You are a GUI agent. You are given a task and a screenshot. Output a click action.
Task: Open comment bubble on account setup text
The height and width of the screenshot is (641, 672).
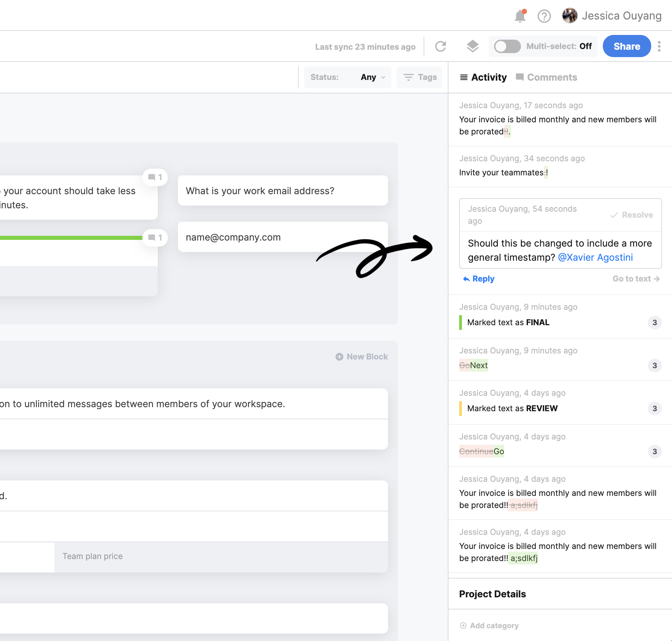[155, 177]
